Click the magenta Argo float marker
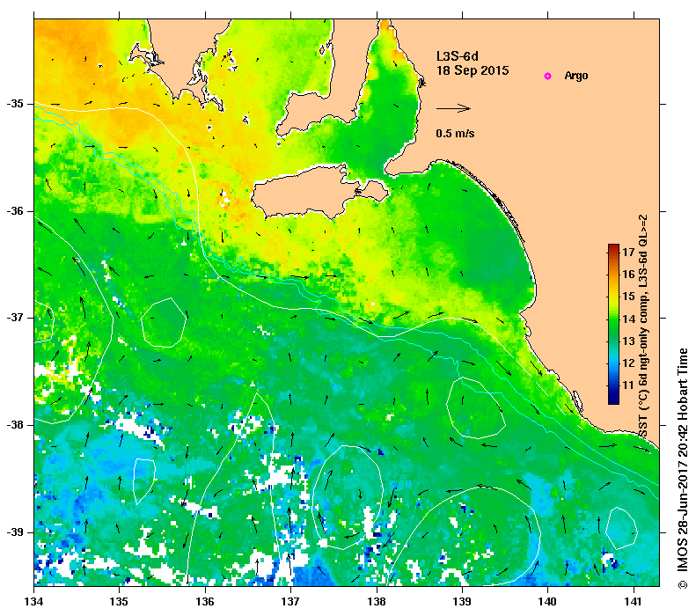Screen dimensions: 696x616 tap(547, 76)
